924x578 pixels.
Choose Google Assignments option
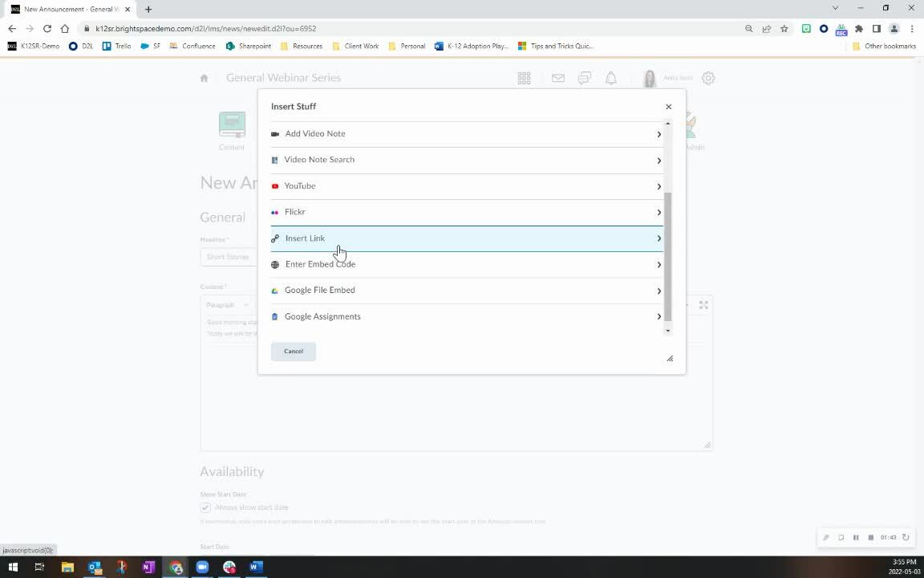(x=467, y=317)
